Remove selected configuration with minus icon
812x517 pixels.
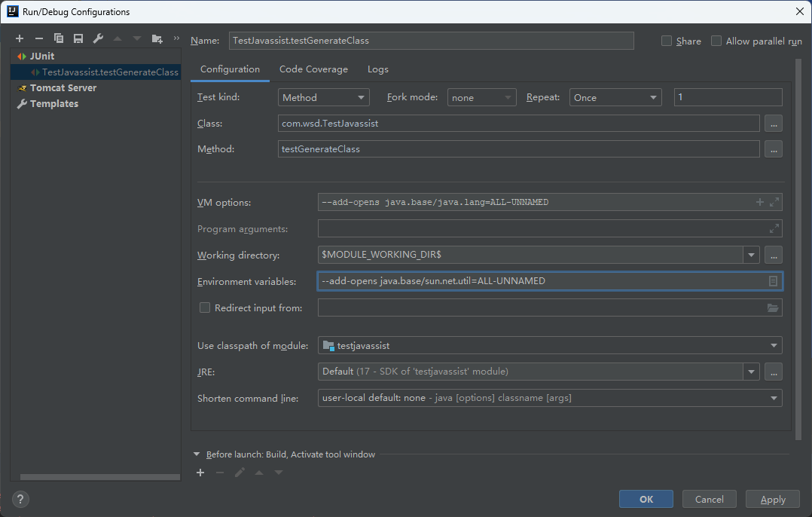click(39, 38)
